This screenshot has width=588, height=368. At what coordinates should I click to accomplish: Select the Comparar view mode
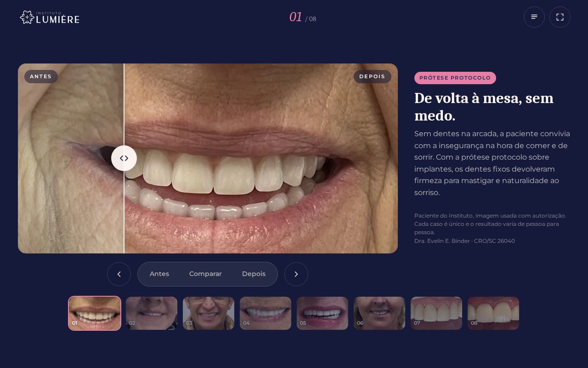(x=205, y=274)
